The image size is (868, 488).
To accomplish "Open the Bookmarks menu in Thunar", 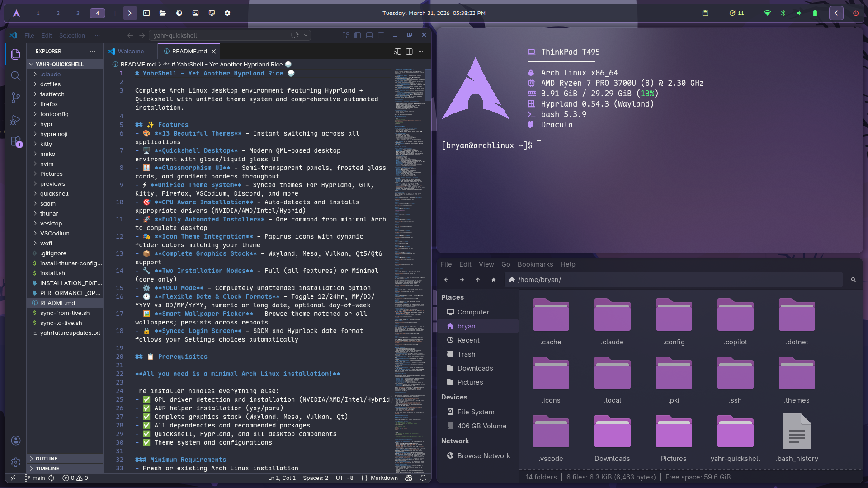I will point(535,264).
